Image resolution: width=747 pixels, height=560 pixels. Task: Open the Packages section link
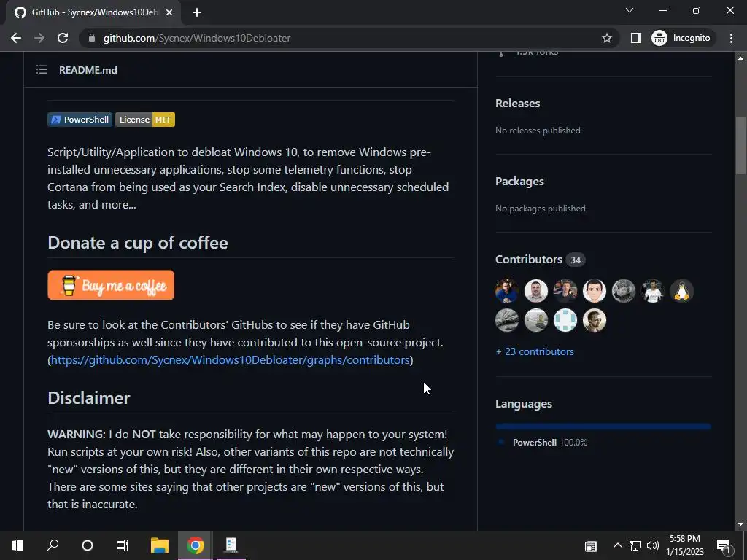pos(519,182)
